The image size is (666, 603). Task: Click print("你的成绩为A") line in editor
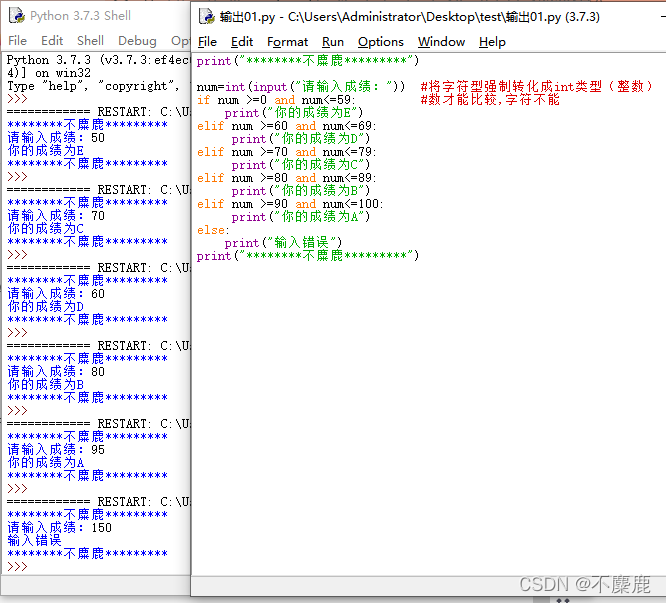pos(301,217)
